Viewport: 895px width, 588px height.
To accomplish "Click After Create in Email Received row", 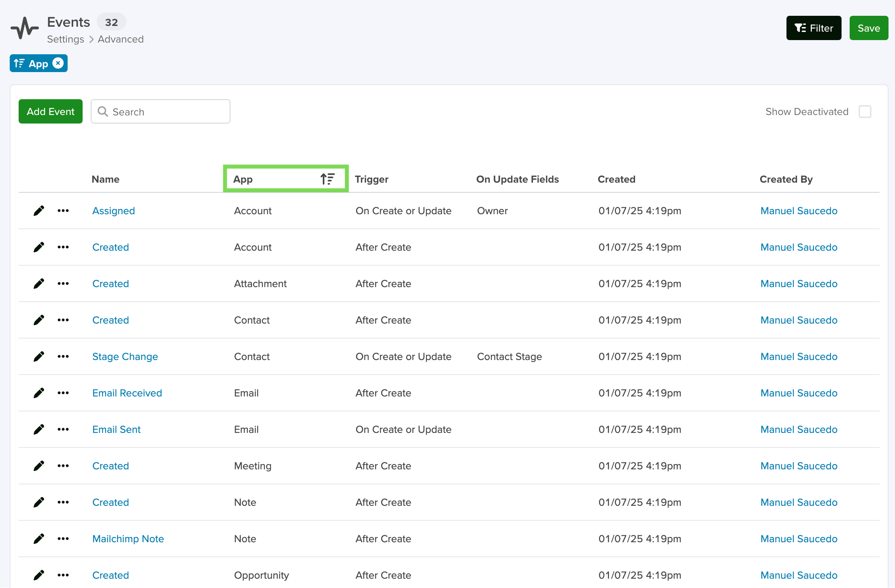I will pos(383,393).
